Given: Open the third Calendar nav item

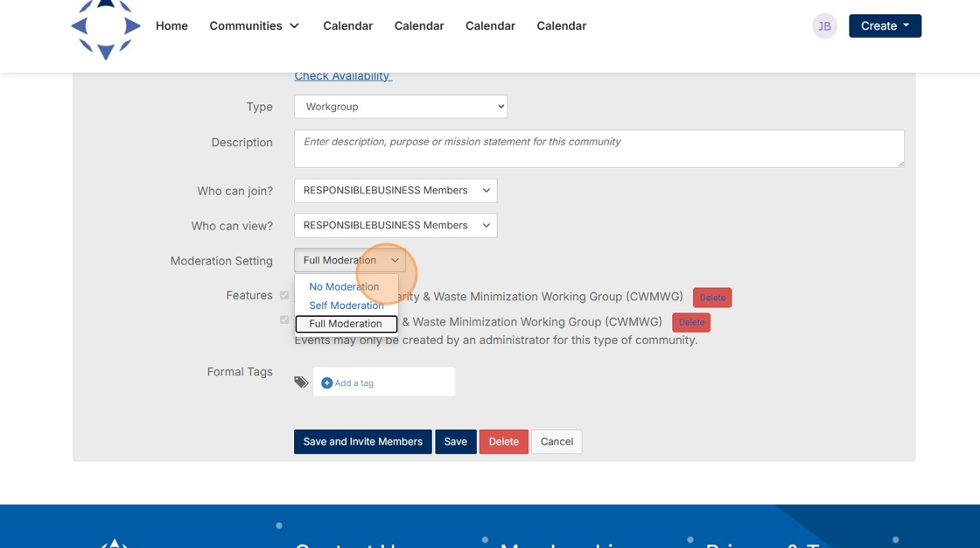Looking at the screenshot, I should (x=491, y=25).
